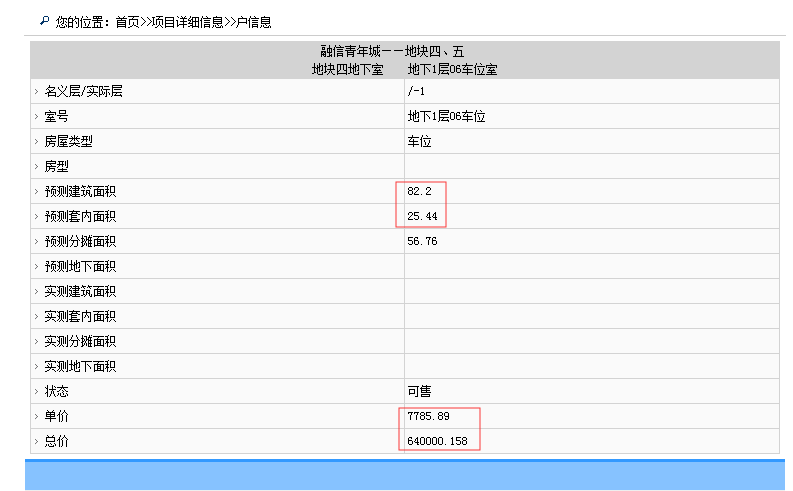Select the value 25.44
This screenshot has width=793, height=491.
(x=422, y=216)
